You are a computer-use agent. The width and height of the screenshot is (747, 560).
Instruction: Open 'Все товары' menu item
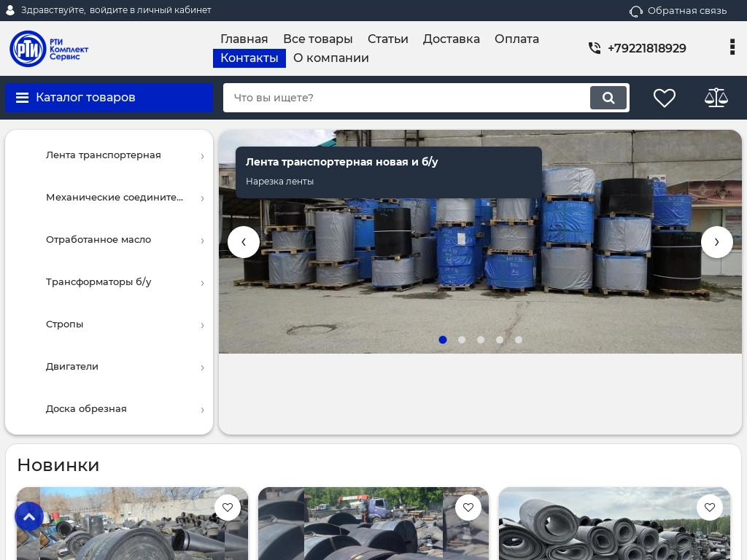318,39
